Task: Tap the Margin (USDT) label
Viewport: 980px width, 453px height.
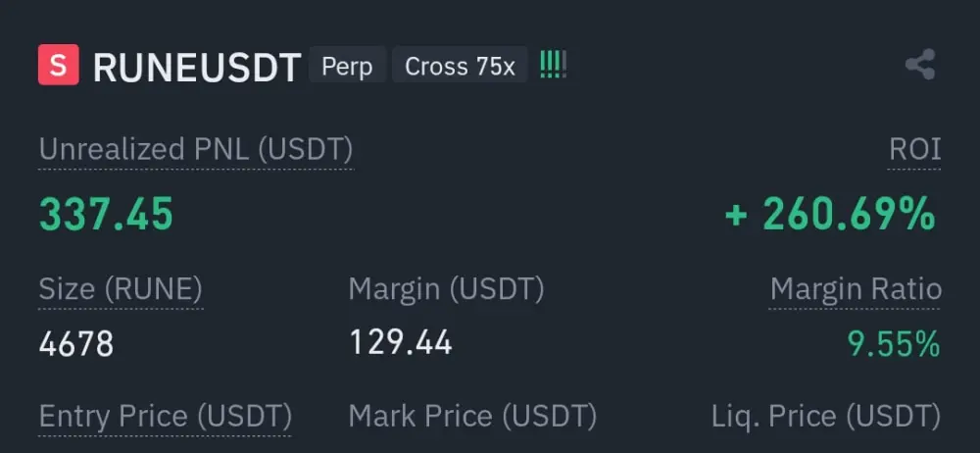Action: (x=446, y=289)
